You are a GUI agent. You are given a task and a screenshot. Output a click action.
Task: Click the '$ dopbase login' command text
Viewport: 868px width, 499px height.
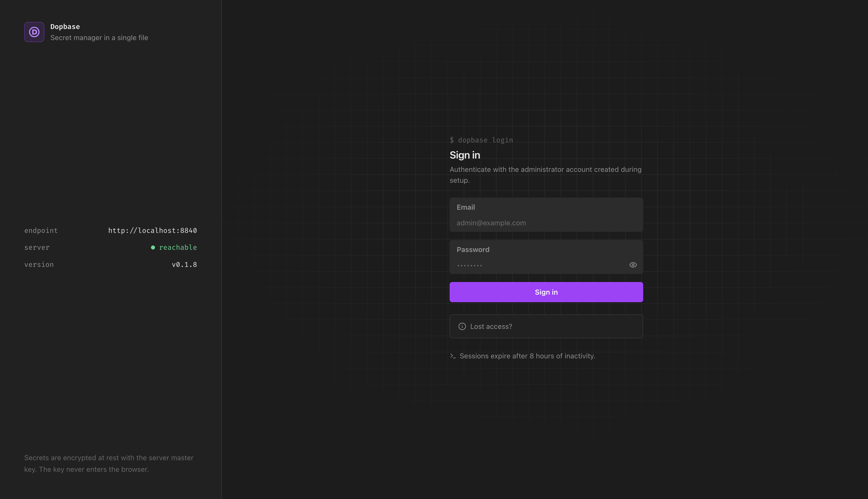pos(481,140)
